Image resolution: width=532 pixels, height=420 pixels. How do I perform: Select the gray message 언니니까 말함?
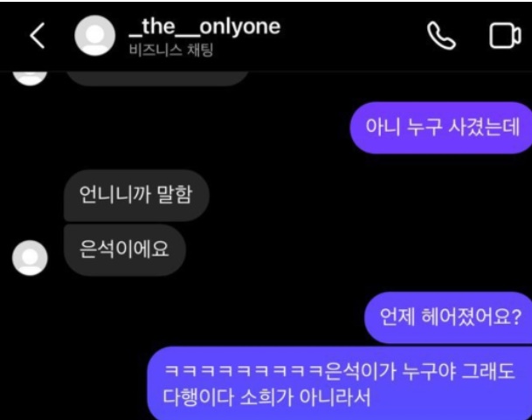click(x=136, y=195)
